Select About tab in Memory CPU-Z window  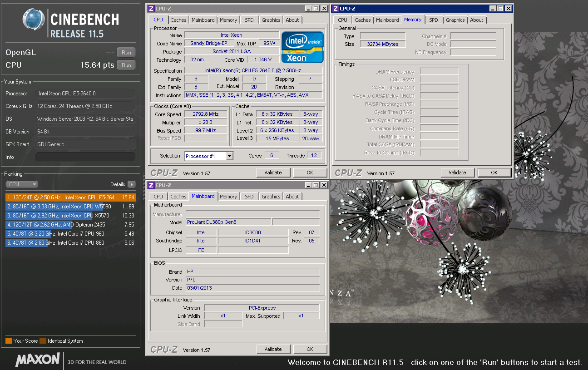(x=477, y=20)
